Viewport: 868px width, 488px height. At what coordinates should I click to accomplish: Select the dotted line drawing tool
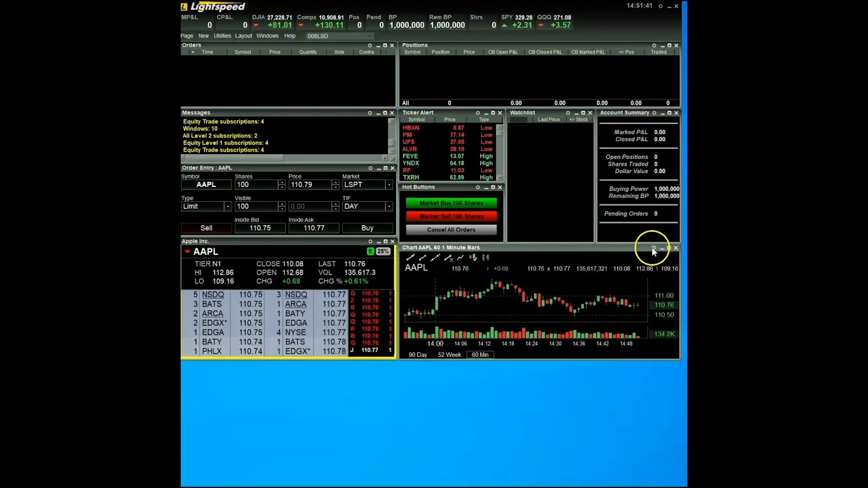point(435,258)
